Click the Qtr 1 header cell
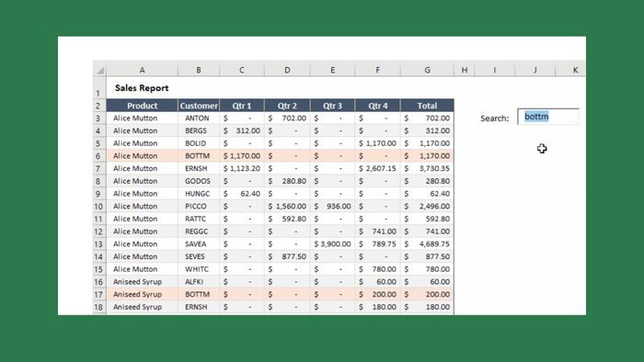Viewport: 644px width, 362px height. pos(242,106)
